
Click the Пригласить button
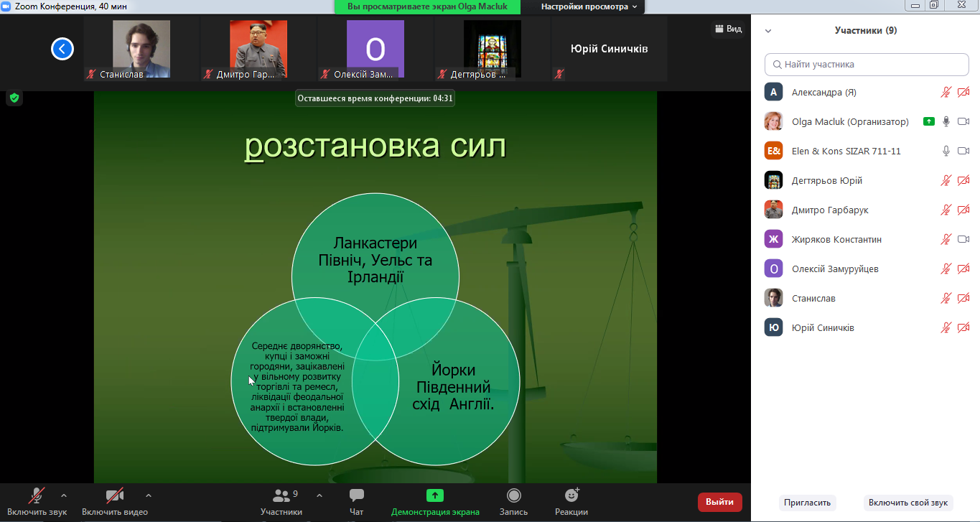click(807, 503)
